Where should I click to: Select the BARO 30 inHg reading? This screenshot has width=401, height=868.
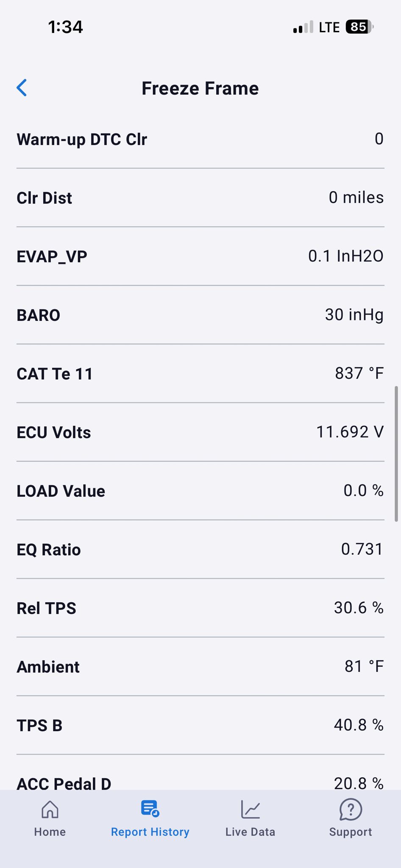354,315
